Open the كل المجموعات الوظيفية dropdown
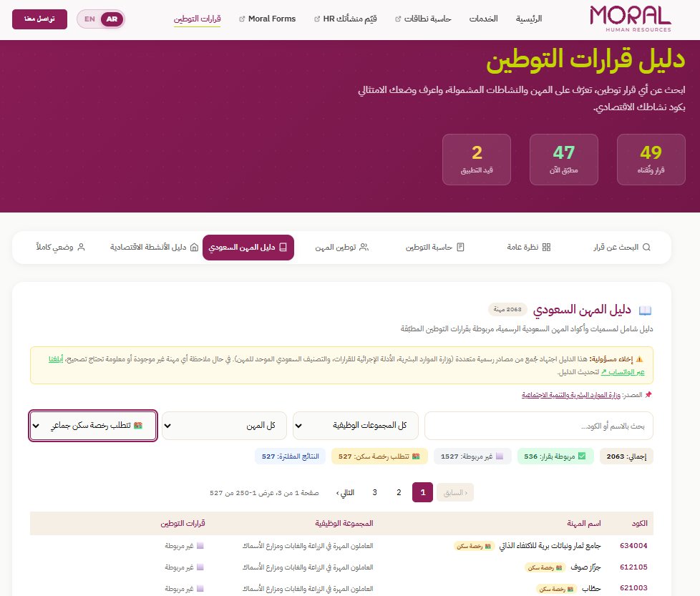Image resolution: width=700 pixels, height=596 pixels. (356, 426)
